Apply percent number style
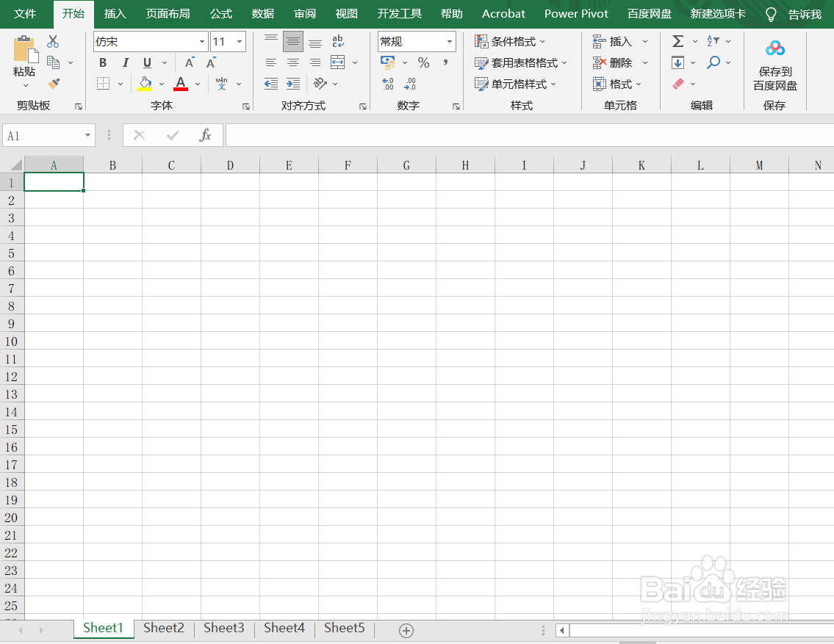The width and height of the screenshot is (834, 644). pos(424,63)
